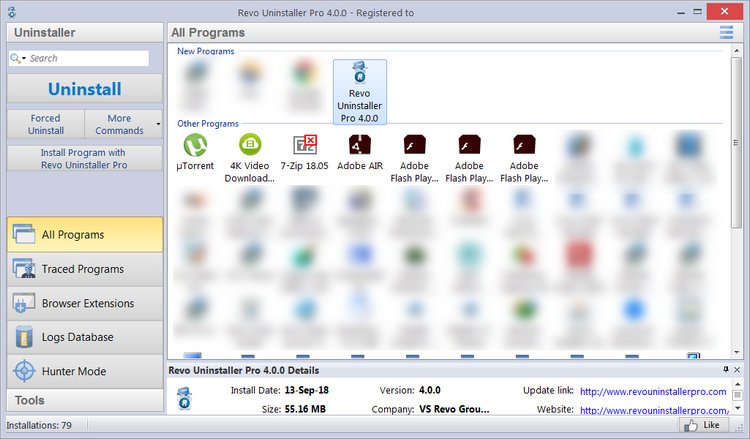Expand the Tools panel header
The width and height of the screenshot is (750, 439).
[x=85, y=400]
